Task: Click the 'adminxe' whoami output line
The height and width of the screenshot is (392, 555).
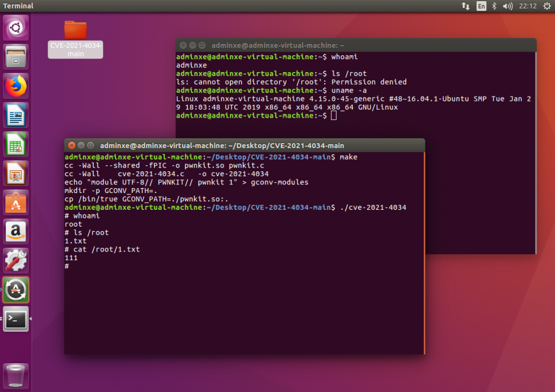Action: tap(191, 65)
